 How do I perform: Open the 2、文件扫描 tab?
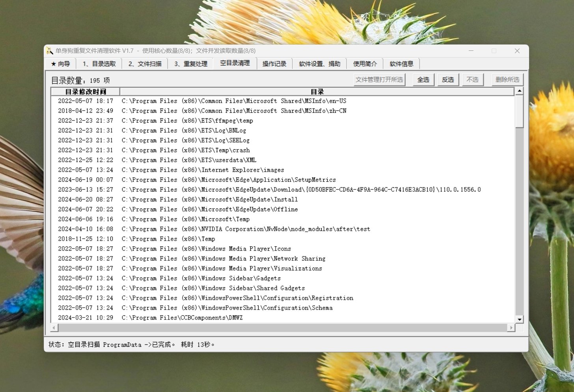pos(145,64)
